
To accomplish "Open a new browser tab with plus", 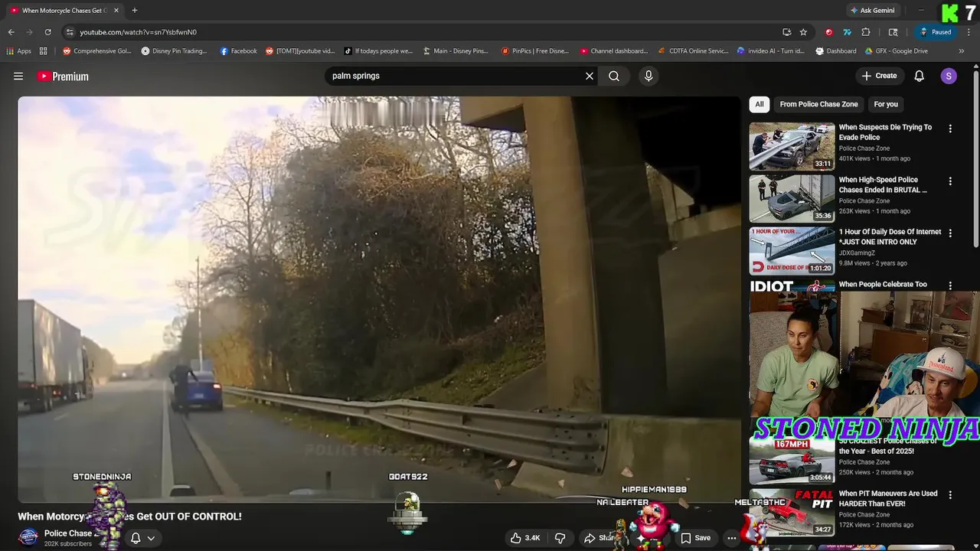I will 135,11.
